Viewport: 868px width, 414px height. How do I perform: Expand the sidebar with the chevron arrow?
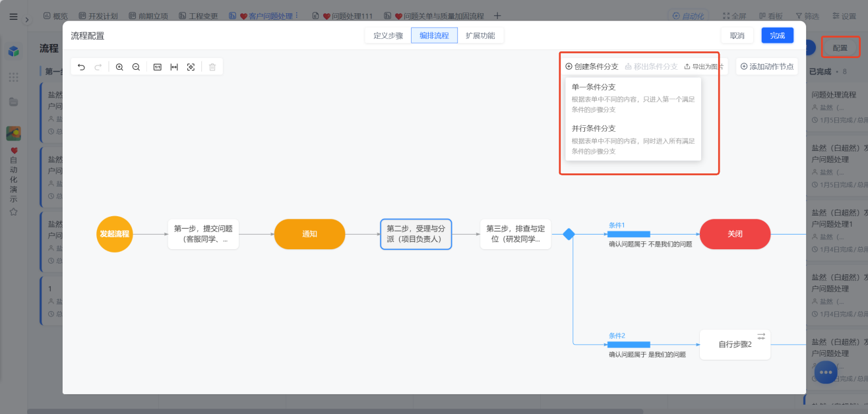click(x=27, y=20)
